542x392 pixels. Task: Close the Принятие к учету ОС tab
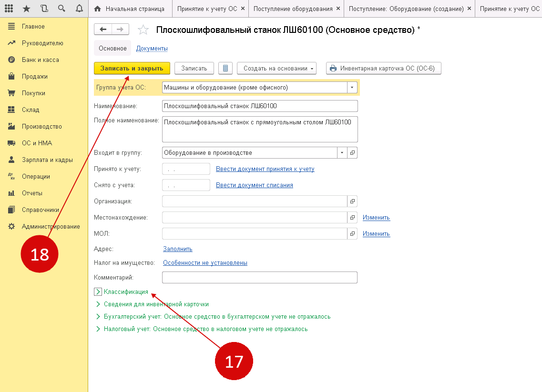coord(243,9)
